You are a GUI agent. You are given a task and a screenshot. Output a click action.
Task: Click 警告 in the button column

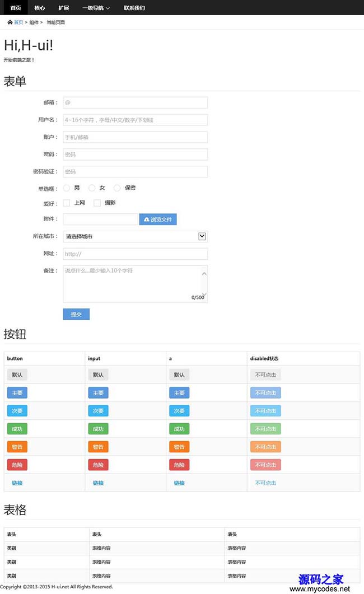pos(17,447)
